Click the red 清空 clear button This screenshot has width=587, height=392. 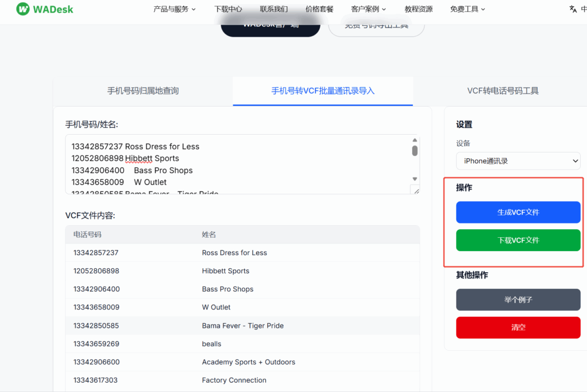(x=518, y=327)
